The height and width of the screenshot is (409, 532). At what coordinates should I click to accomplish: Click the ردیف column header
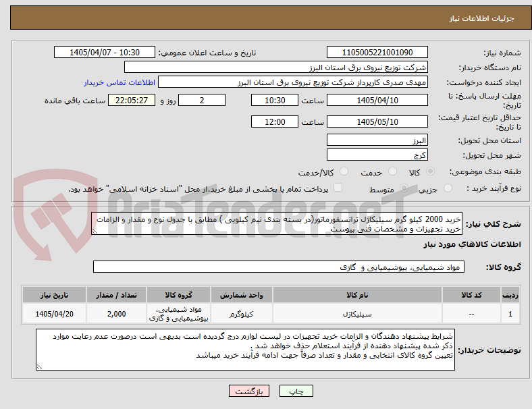point(510,295)
